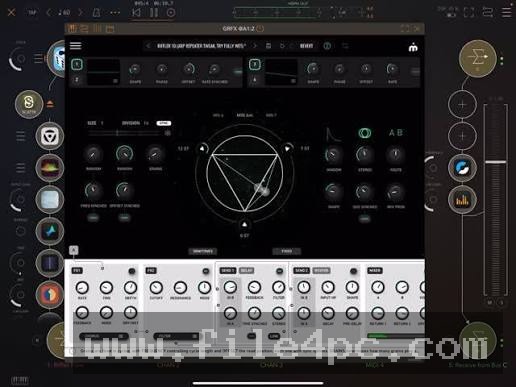
Task: Open the CHORUS effect dropdown under FX1
Action: click(x=103, y=336)
